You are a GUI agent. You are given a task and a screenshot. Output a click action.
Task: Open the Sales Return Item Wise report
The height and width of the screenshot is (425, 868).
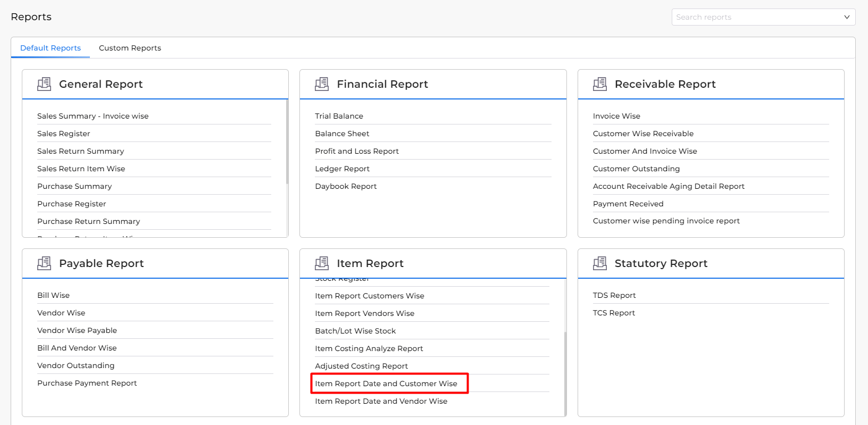point(81,169)
